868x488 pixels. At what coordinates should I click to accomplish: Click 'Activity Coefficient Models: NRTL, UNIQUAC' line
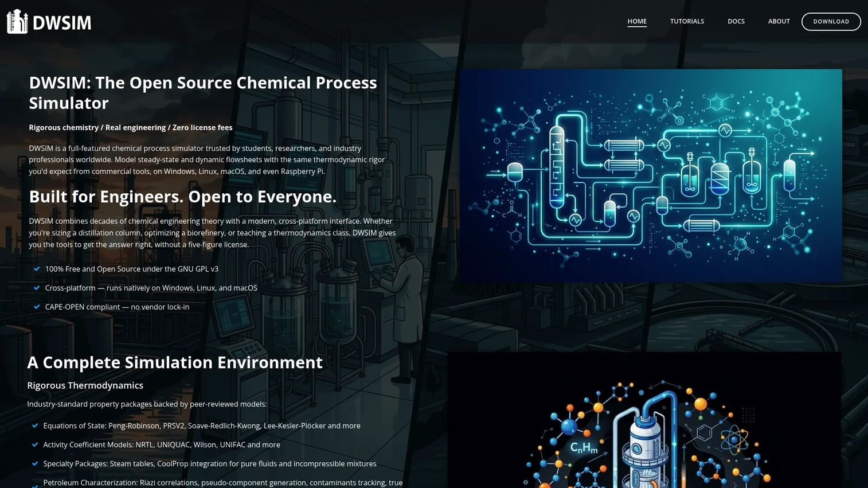(x=162, y=444)
